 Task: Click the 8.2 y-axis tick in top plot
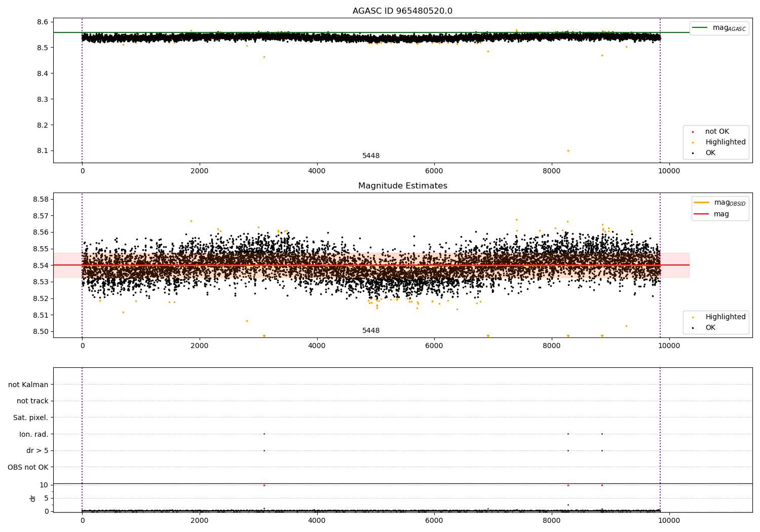43,125
